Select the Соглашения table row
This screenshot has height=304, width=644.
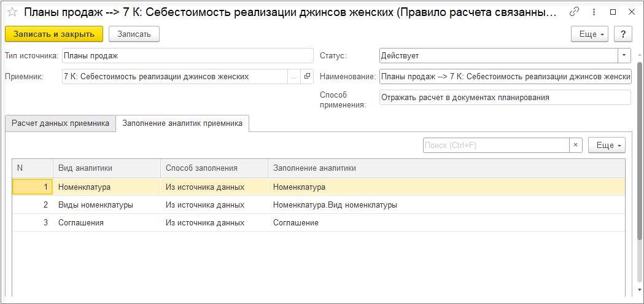(80, 223)
